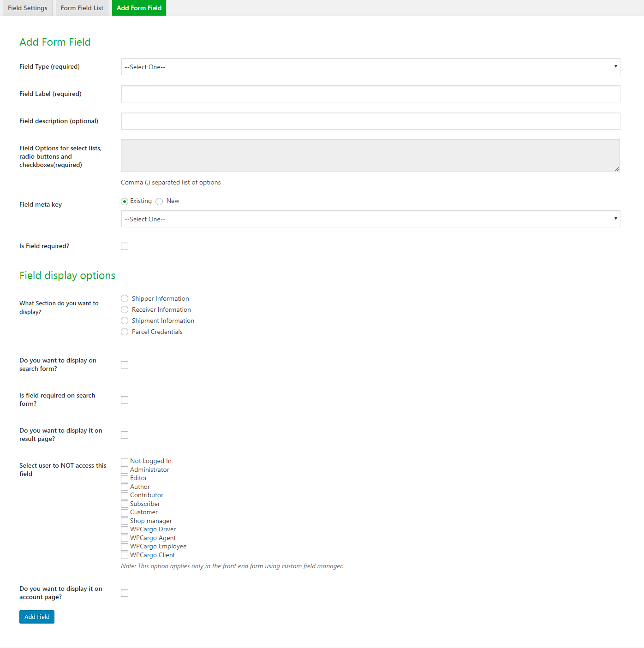
Task: Click the Field Options textarea
Action: [370, 155]
